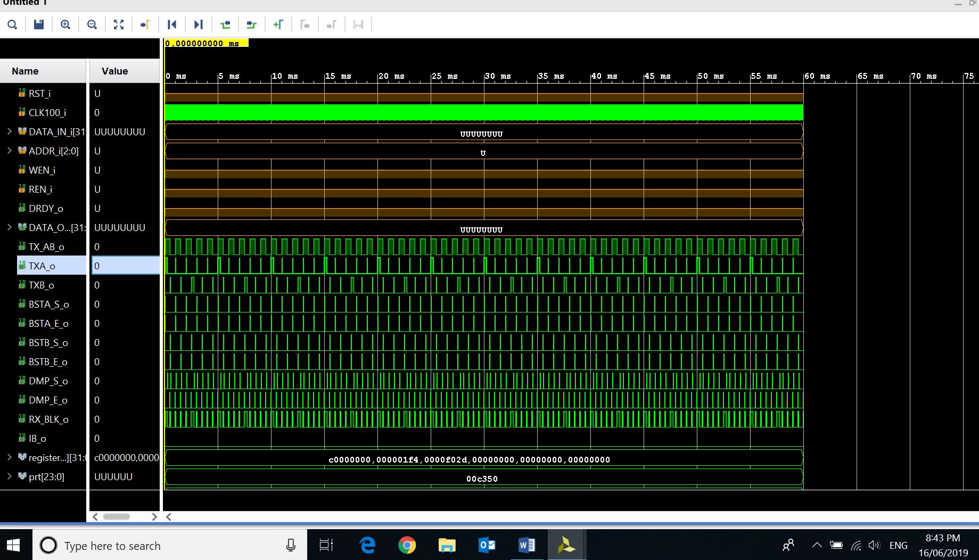
Task: Click the Value column header
Action: tap(115, 71)
